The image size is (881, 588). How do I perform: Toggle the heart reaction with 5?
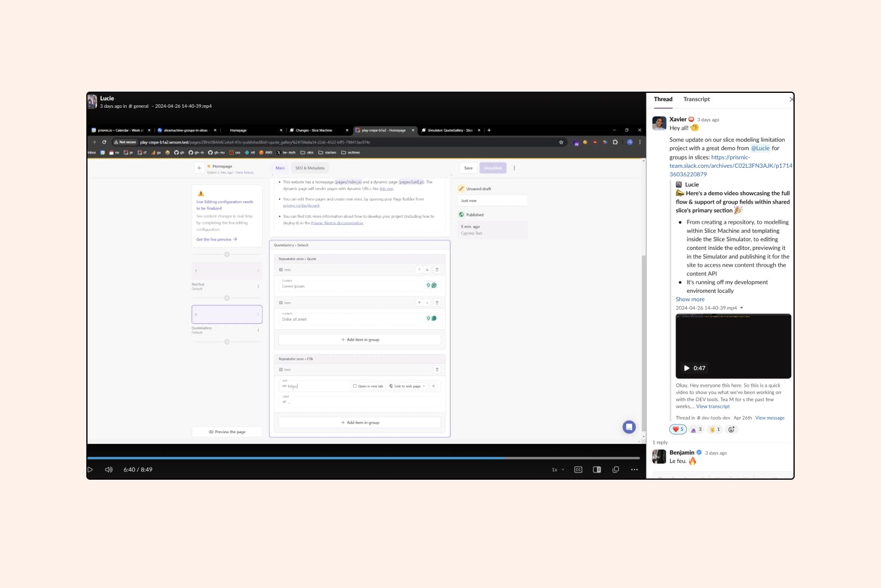(x=678, y=429)
